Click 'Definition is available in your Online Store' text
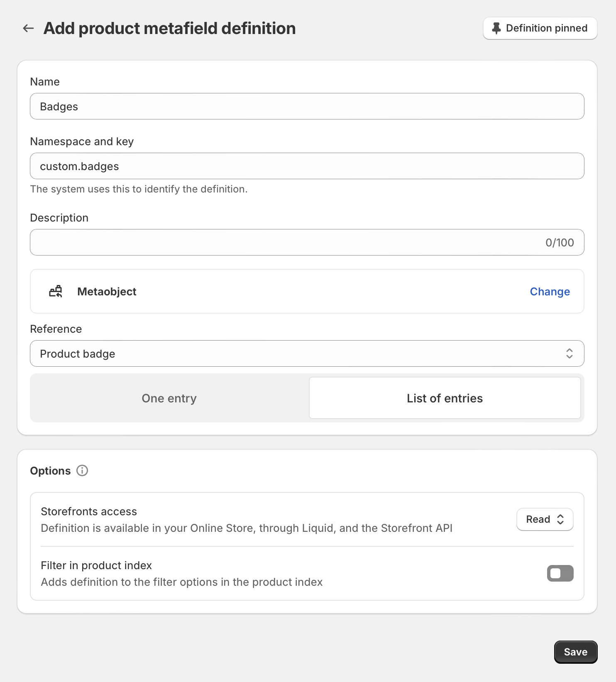Screen dimensions: 616x682 point(247,528)
